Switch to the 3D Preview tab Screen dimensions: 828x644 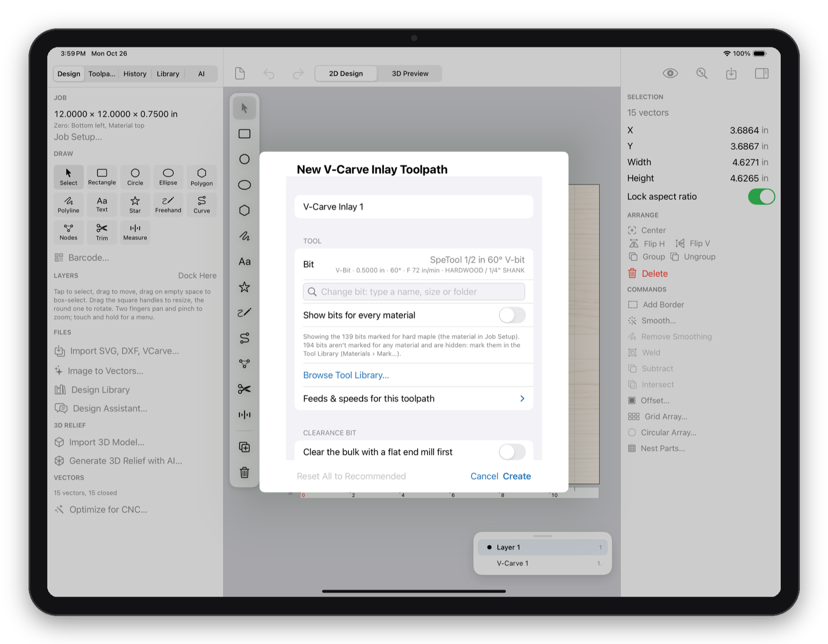(410, 73)
